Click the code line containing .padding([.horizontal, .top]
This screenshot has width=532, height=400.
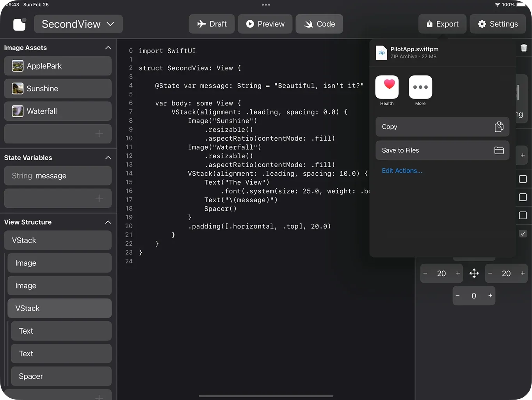tap(260, 226)
